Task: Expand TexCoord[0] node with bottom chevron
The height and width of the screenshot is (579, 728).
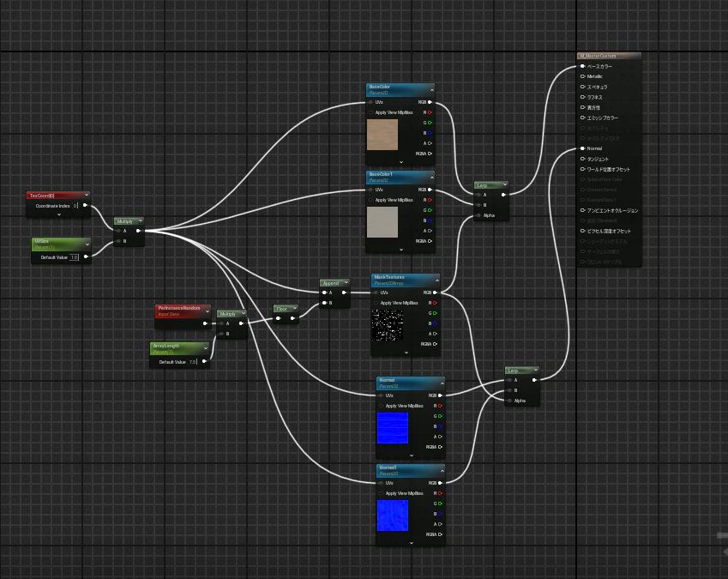Action: [58, 214]
